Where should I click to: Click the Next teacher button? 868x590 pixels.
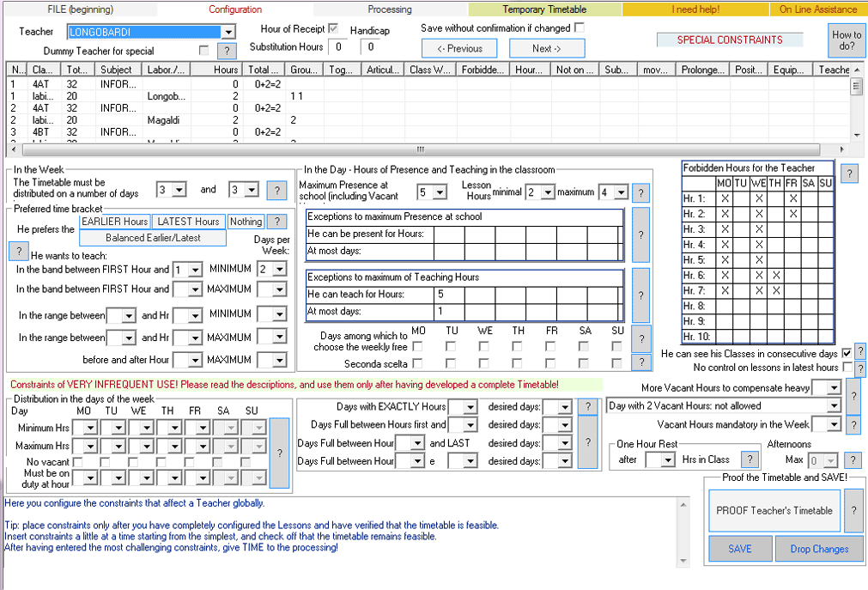point(547,48)
